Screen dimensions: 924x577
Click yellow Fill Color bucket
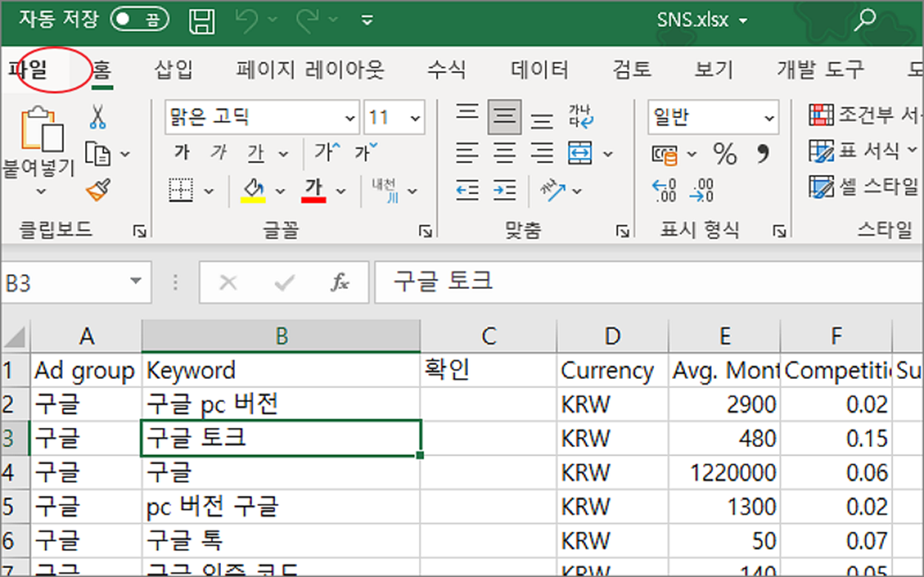pos(254,191)
